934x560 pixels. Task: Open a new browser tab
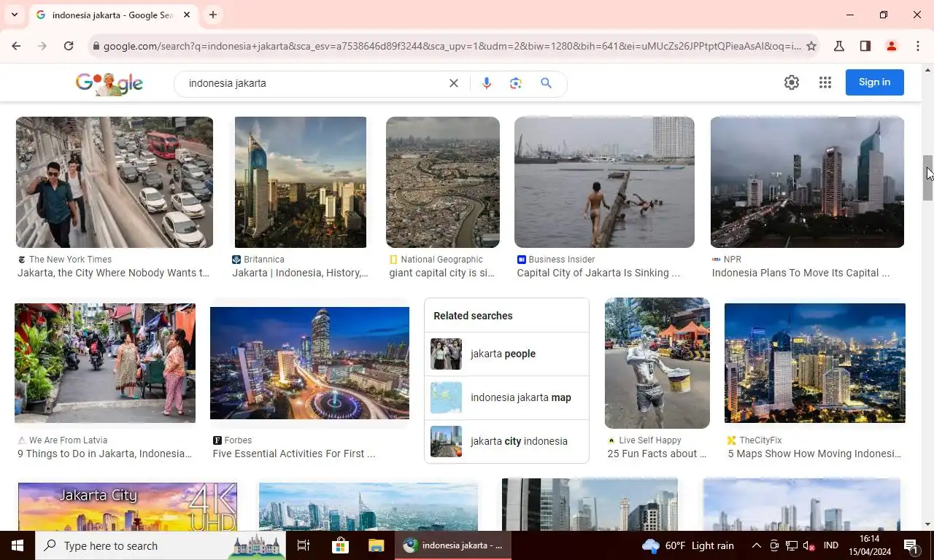click(212, 15)
